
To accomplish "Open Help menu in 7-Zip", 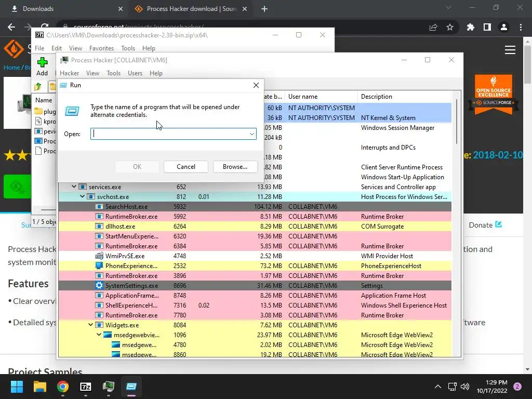I will [x=149, y=48].
